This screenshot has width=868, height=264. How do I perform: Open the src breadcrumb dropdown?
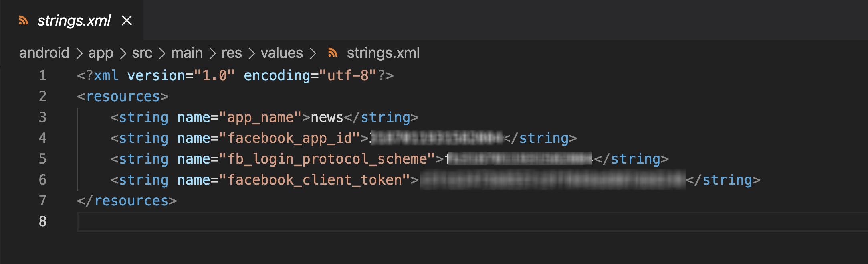point(142,53)
